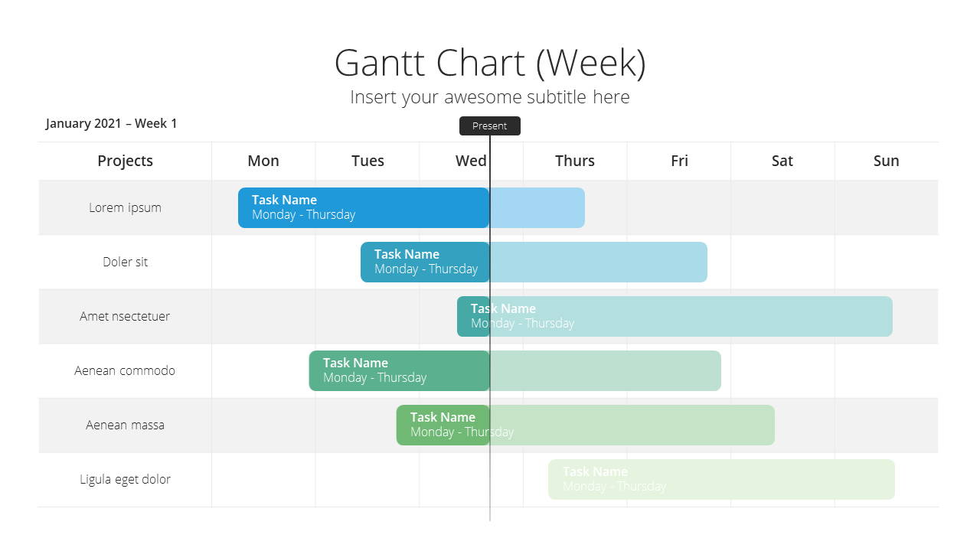Click the Mon column header
Image resolution: width=980 pixels, height=551 pixels.
click(x=263, y=161)
